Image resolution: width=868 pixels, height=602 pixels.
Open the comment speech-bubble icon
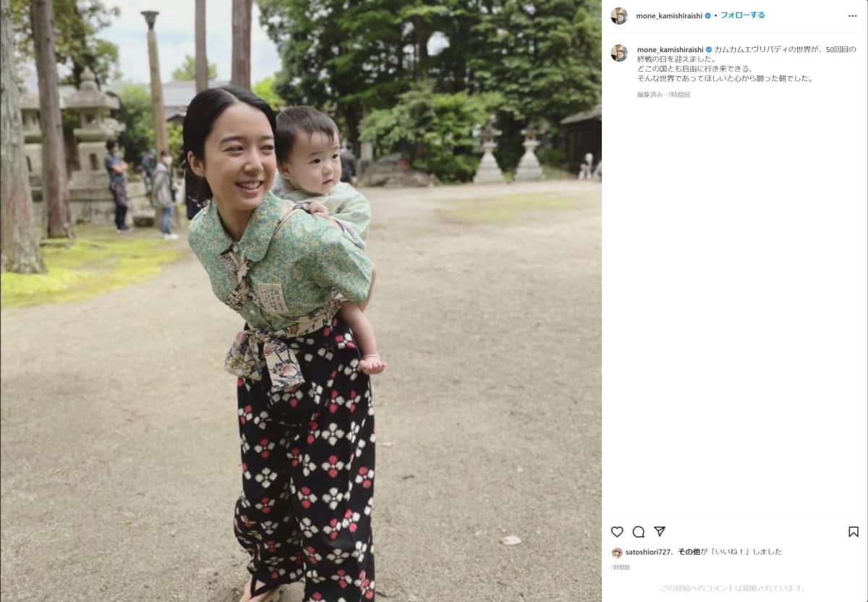pos(638,532)
